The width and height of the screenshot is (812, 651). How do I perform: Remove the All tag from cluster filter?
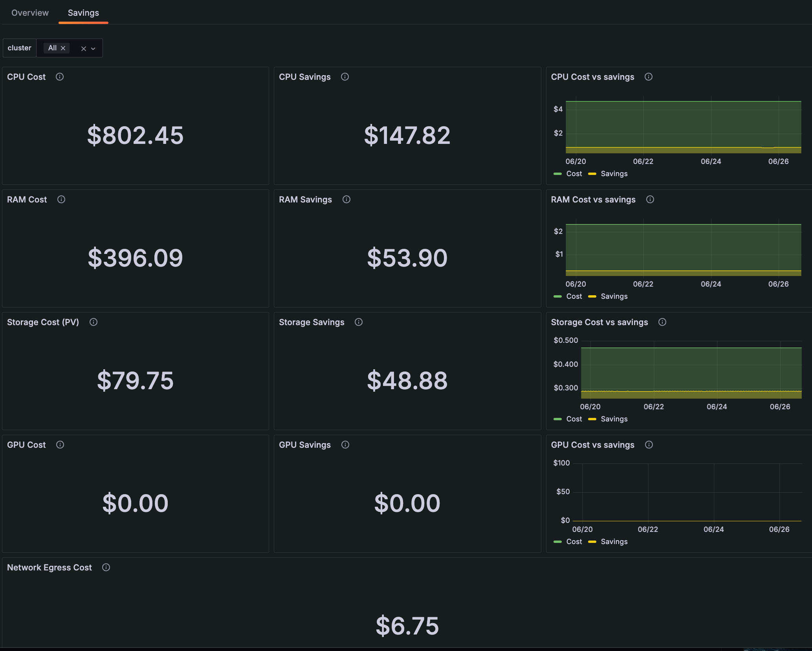pos(63,48)
